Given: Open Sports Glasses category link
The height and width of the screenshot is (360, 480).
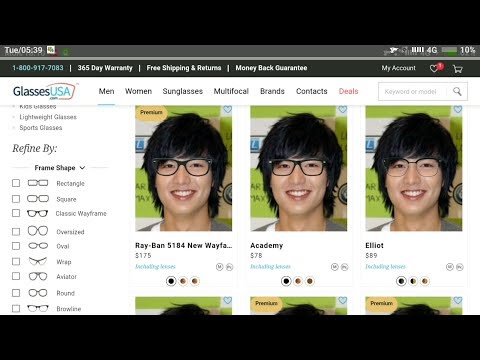Looking at the screenshot, I should [41, 128].
